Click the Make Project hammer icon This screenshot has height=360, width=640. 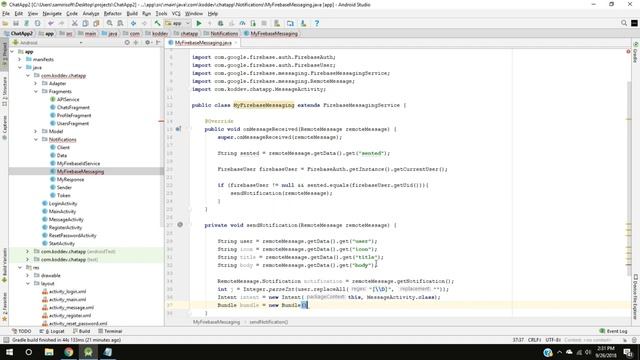(157, 23)
